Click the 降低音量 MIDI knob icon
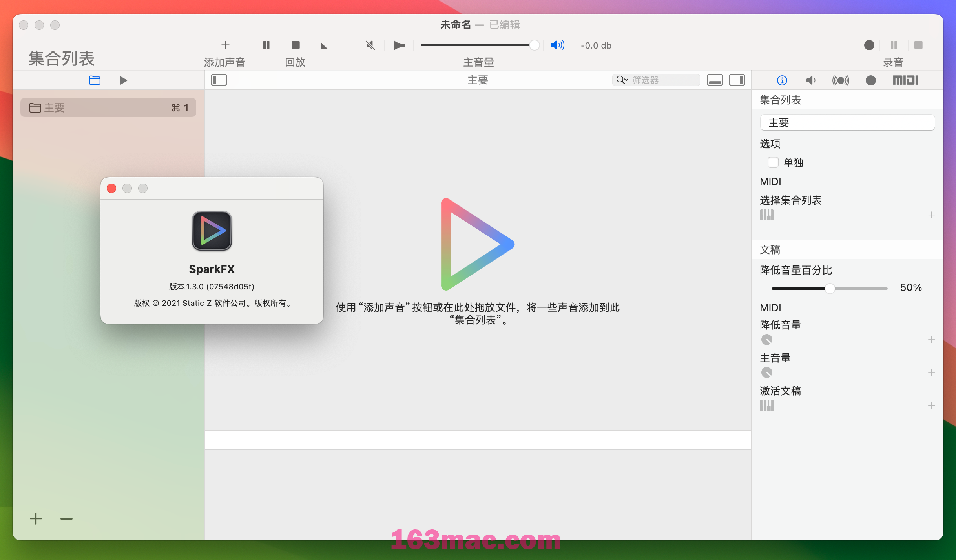 coord(766,340)
